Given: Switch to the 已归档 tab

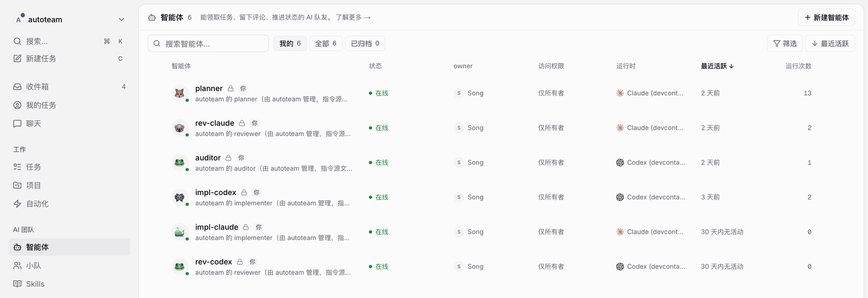Looking at the screenshot, I should click(x=365, y=43).
